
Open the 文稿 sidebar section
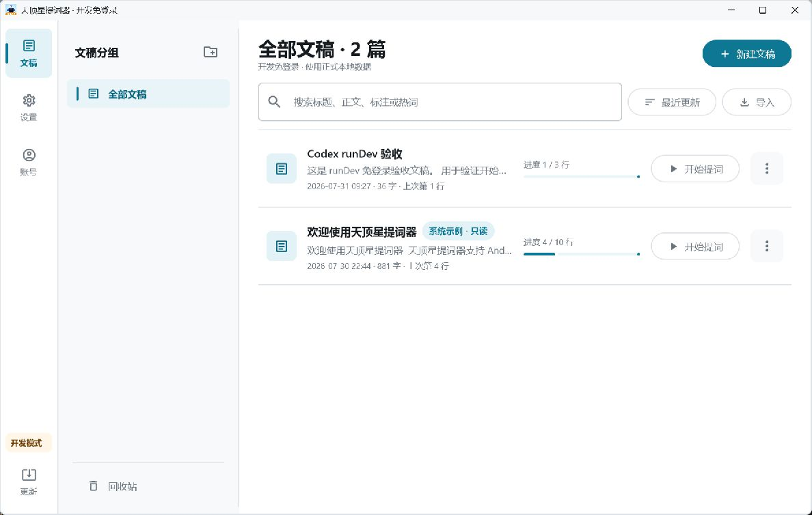(29, 53)
